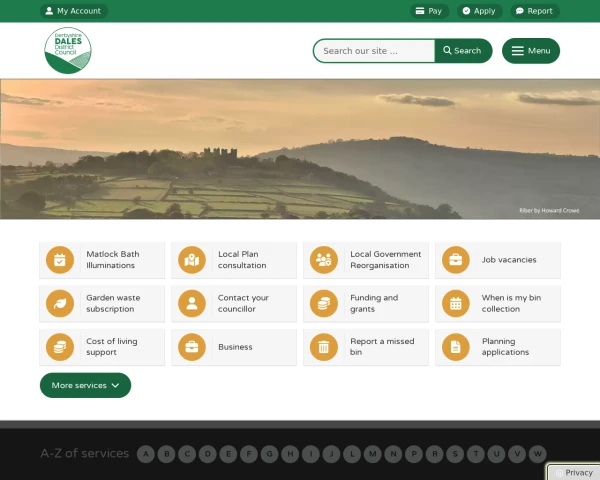Select letter M in A-Z of services
This screenshot has height=480, width=600.
click(373, 454)
